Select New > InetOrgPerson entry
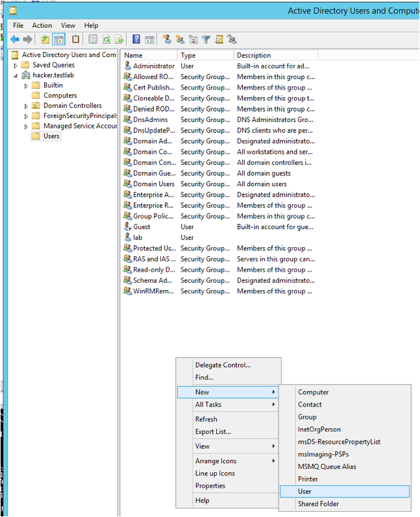Image resolution: width=420 pixels, height=517 pixels. (x=345, y=429)
